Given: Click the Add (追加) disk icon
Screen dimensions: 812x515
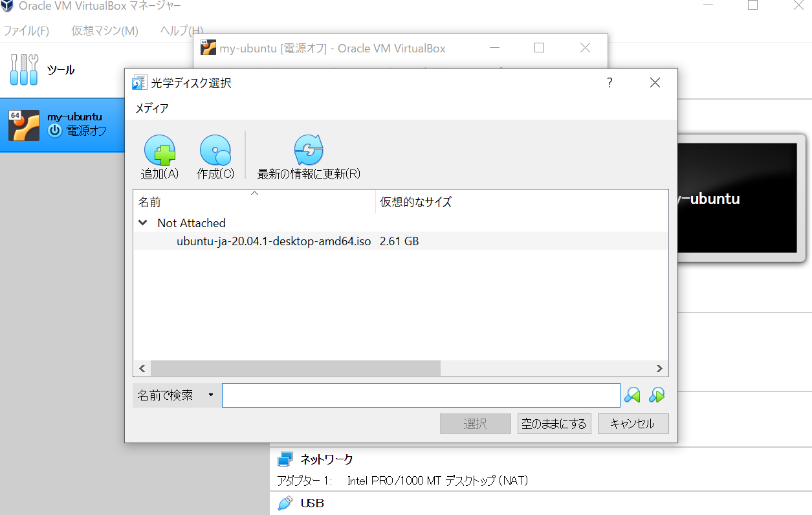Looking at the screenshot, I should (x=160, y=151).
